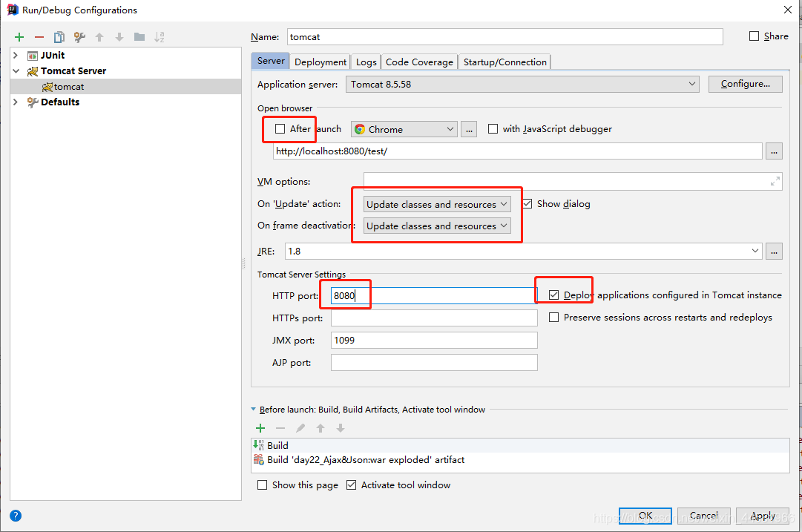Switch to the Logs tab
The width and height of the screenshot is (802, 532).
pos(367,62)
